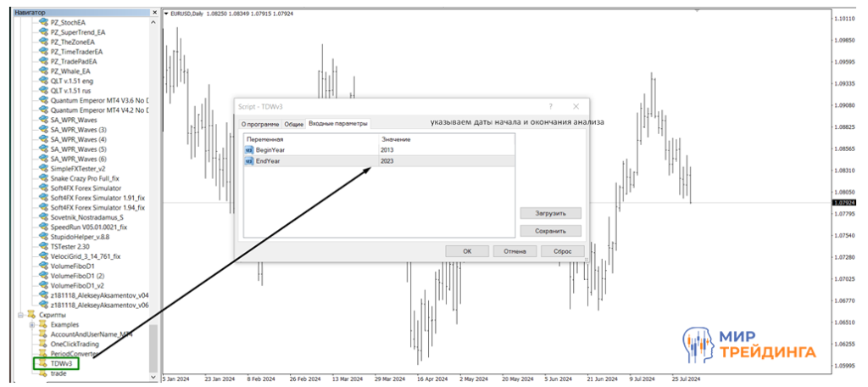Close the Навигатор panel
Image resolution: width=868 pixels, height=387 pixels.
tap(153, 12)
